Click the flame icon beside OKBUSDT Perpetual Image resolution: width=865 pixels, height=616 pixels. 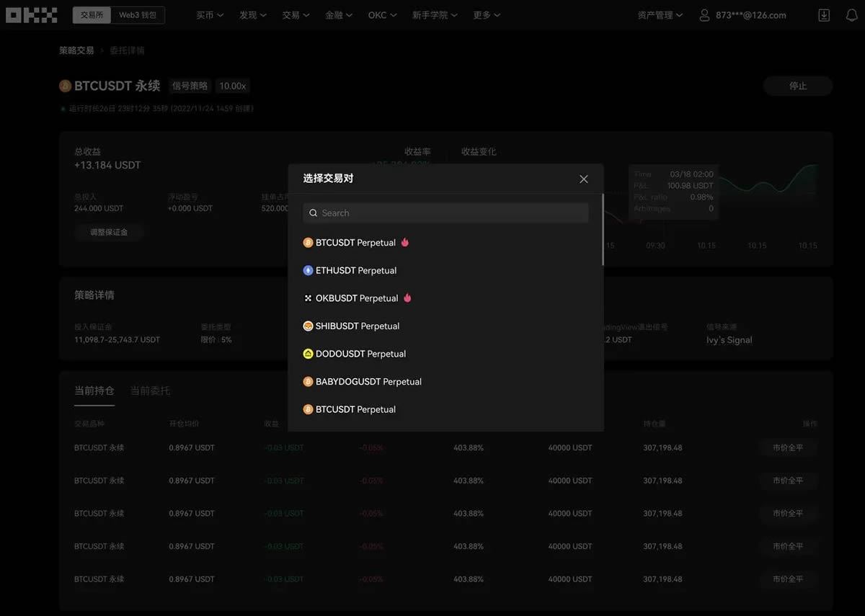point(407,298)
